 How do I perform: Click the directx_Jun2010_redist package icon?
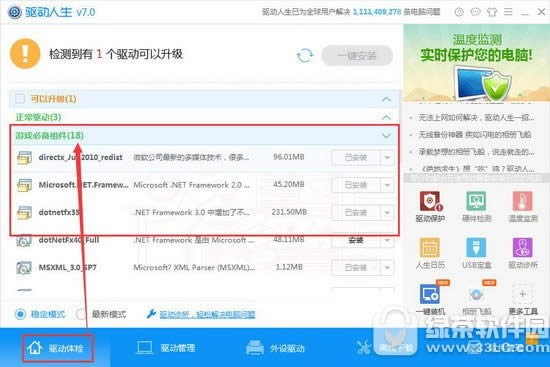coord(24,158)
